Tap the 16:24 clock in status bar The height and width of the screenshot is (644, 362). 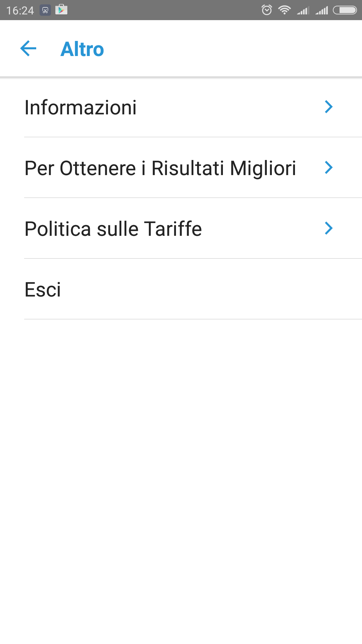pos(20,10)
